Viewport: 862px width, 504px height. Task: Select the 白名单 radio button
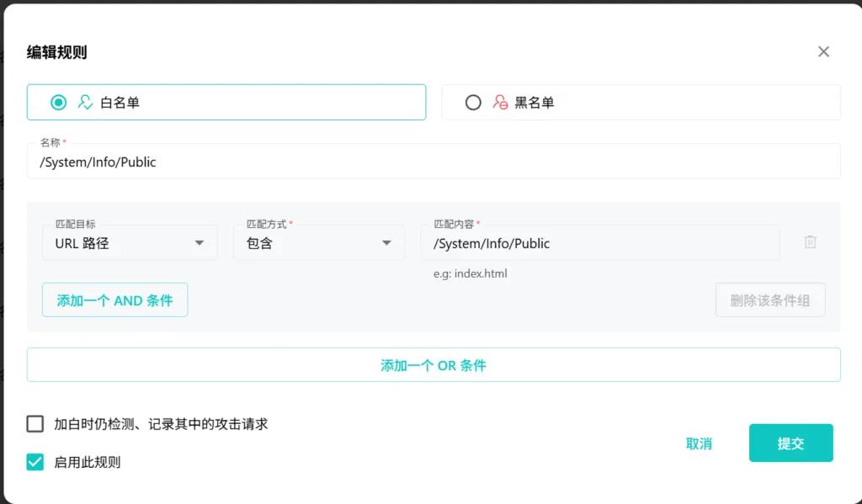click(x=58, y=103)
